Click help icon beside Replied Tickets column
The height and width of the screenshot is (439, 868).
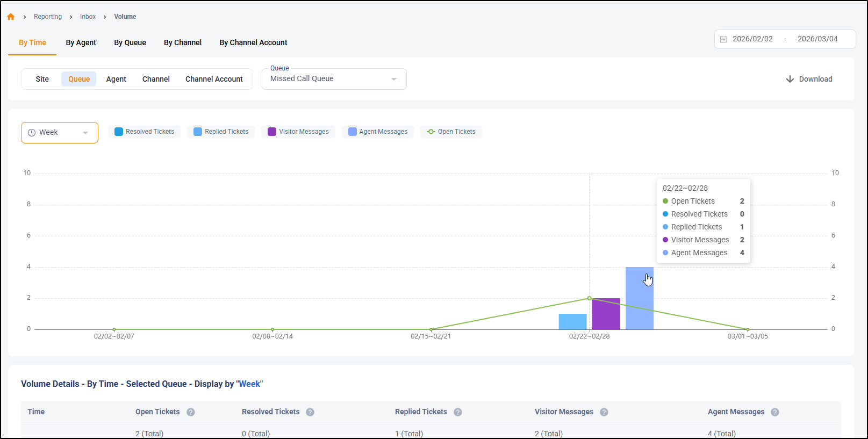pyautogui.click(x=458, y=412)
